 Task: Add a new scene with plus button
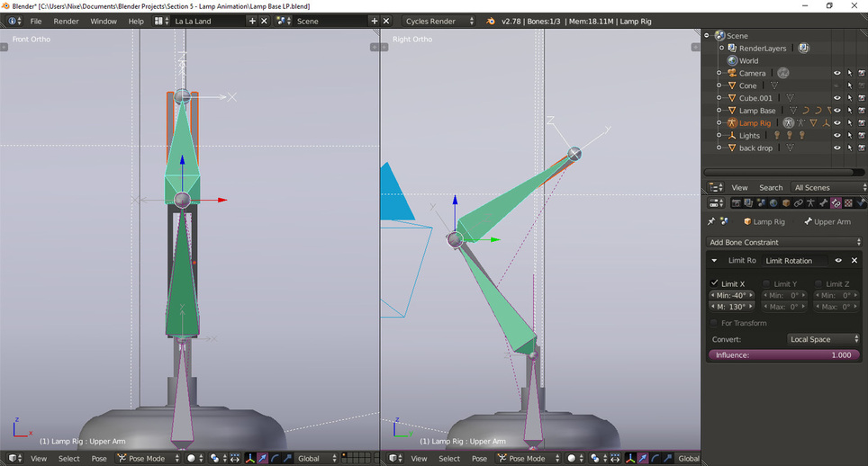pos(375,21)
